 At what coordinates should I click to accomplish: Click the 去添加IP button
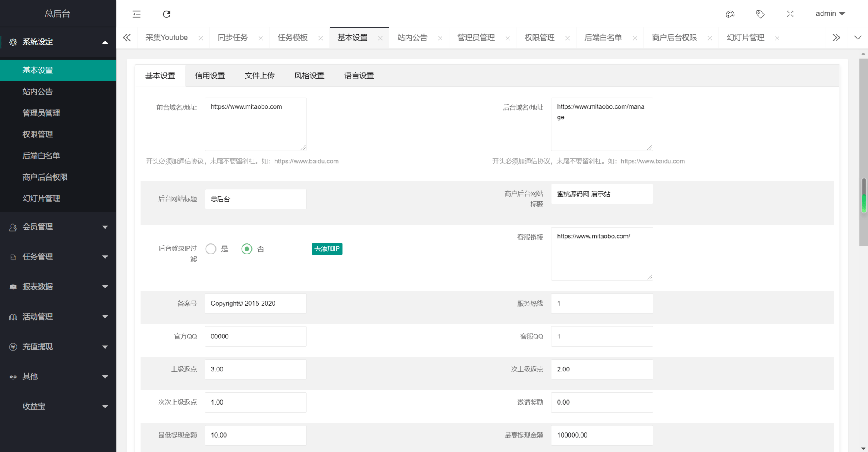point(327,249)
